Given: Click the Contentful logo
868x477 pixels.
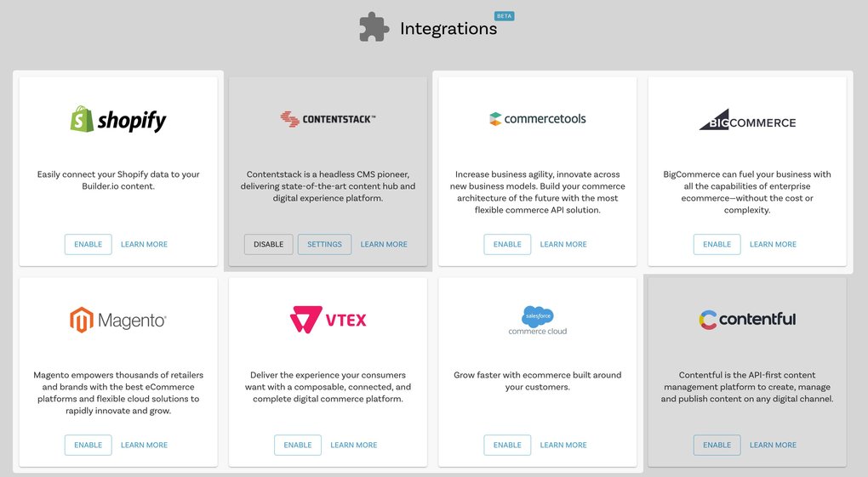Looking at the screenshot, I should pos(747,320).
